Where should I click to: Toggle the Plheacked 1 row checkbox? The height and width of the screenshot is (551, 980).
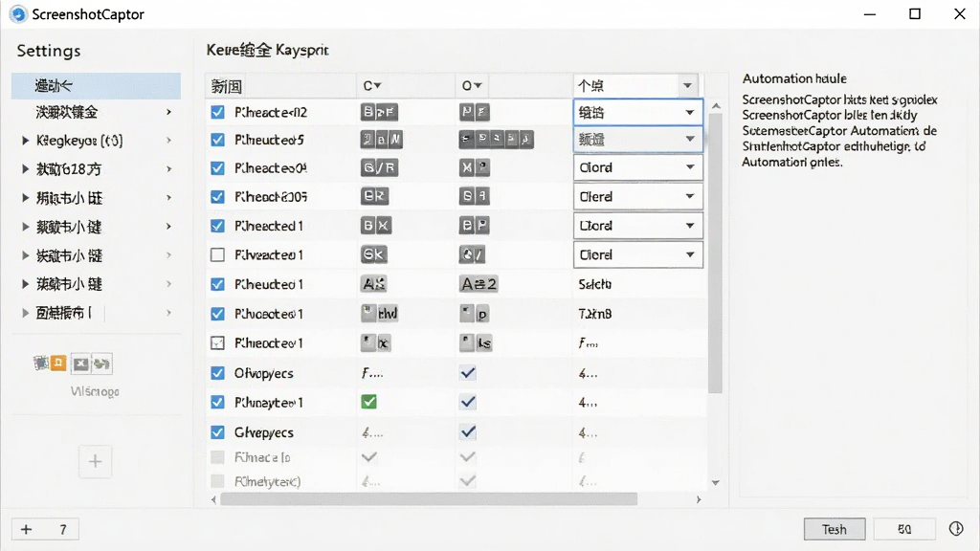coord(217,226)
